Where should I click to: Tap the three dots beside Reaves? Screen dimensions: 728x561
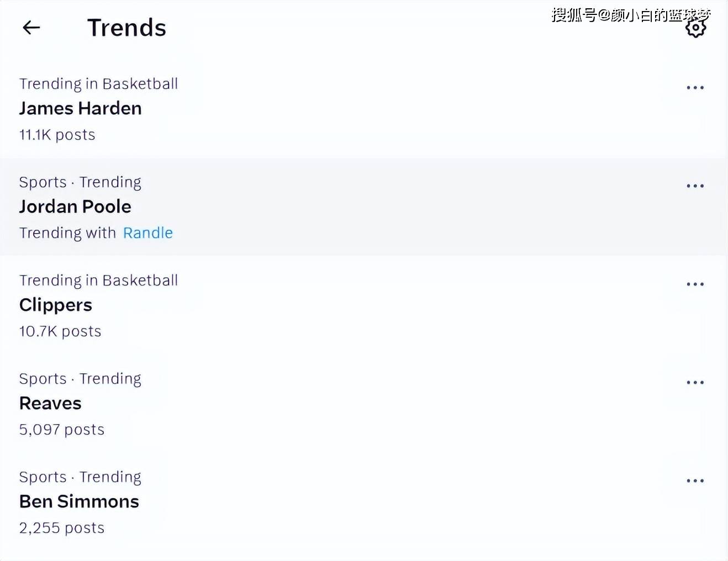(x=695, y=383)
